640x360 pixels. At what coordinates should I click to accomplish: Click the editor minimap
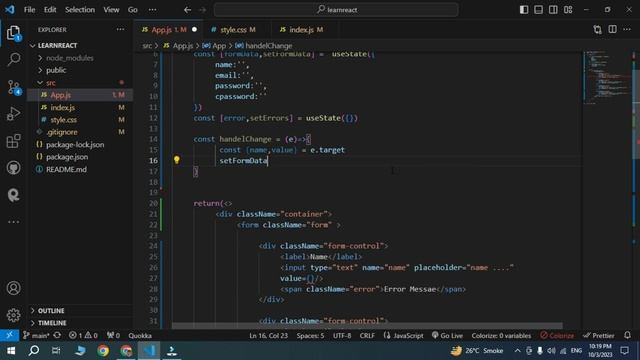tap(607, 78)
